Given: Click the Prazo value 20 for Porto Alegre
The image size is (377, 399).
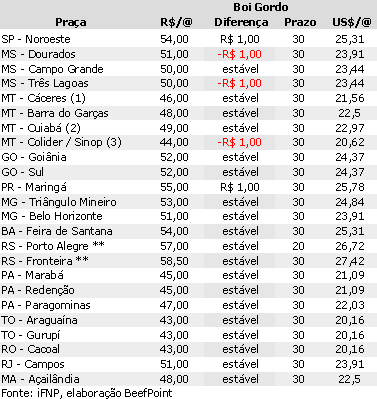Looking at the screenshot, I should tap(298, 246).
